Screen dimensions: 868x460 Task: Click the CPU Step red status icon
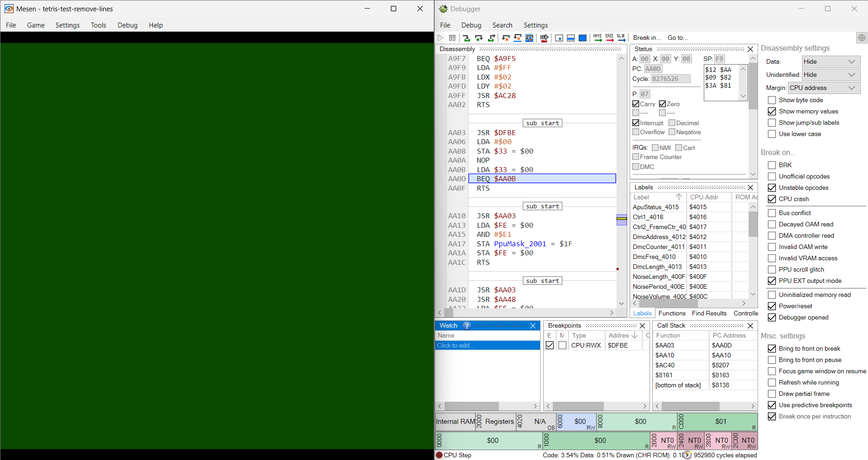[x=439, y=455]
